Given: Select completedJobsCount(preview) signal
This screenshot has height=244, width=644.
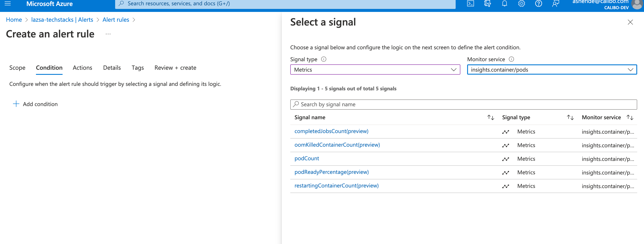Looking at the screenshot, I should click(331, 131).
